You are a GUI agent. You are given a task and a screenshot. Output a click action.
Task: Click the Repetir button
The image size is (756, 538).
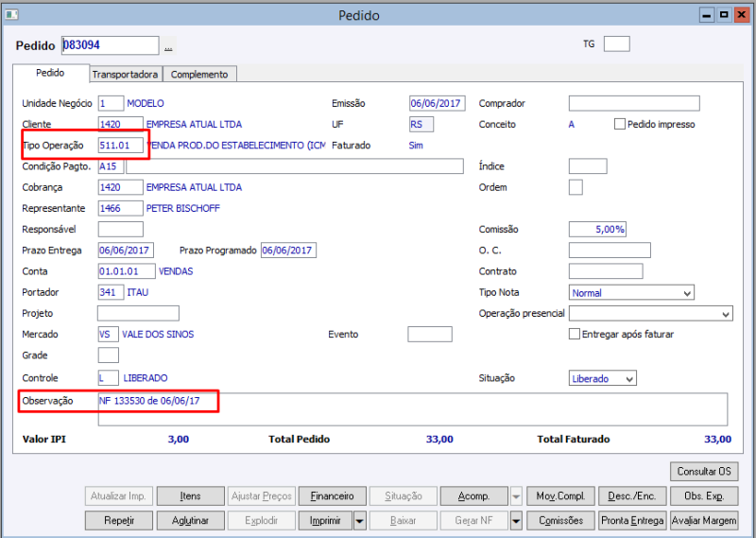click(x=119, y=521)
